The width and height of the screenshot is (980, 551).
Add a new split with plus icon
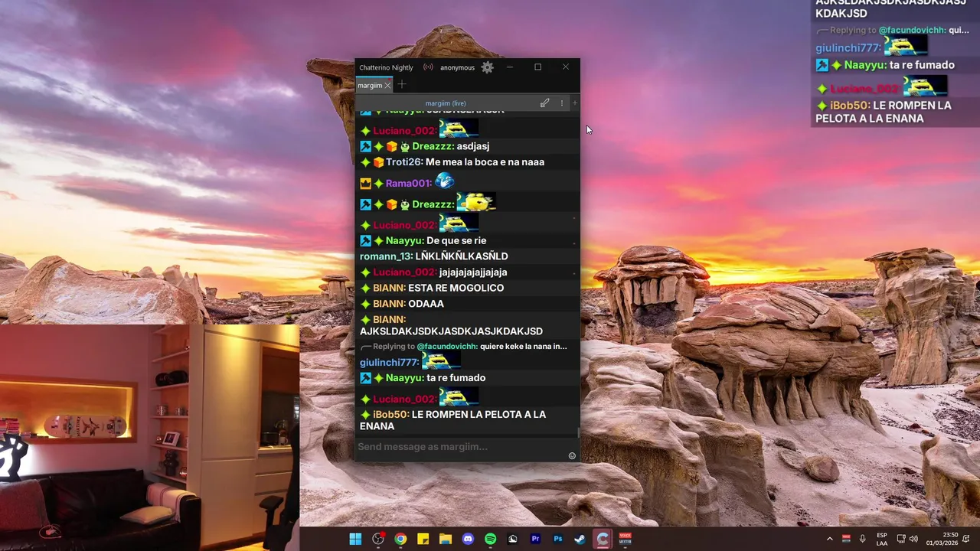click(x=575, y=103)
